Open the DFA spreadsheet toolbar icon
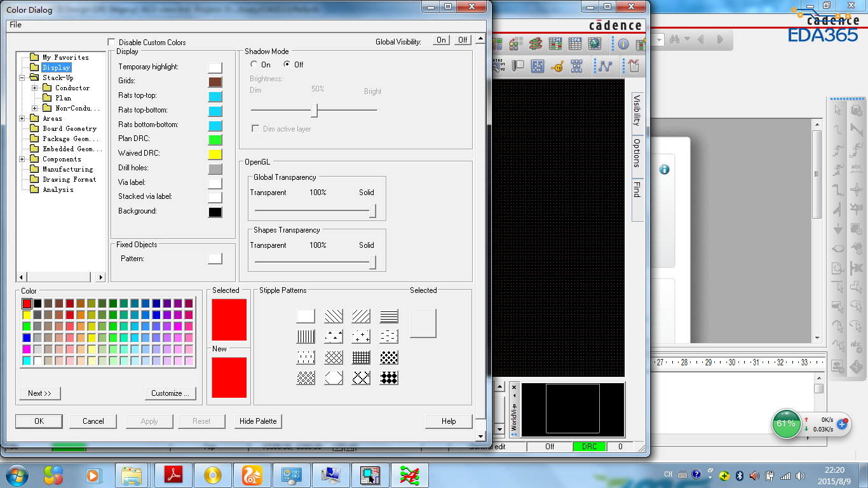This screenshot has height=488, width=868. pos(575,44)
